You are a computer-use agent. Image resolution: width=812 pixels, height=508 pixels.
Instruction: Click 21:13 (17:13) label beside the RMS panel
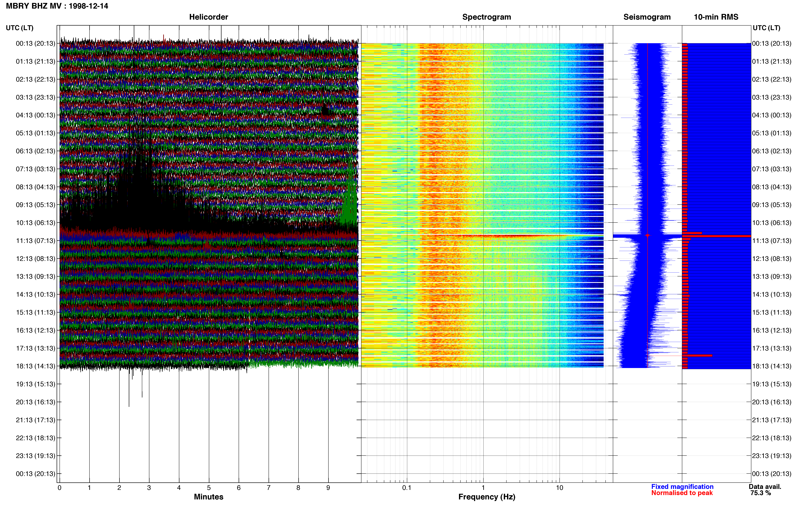click(772, 420)
